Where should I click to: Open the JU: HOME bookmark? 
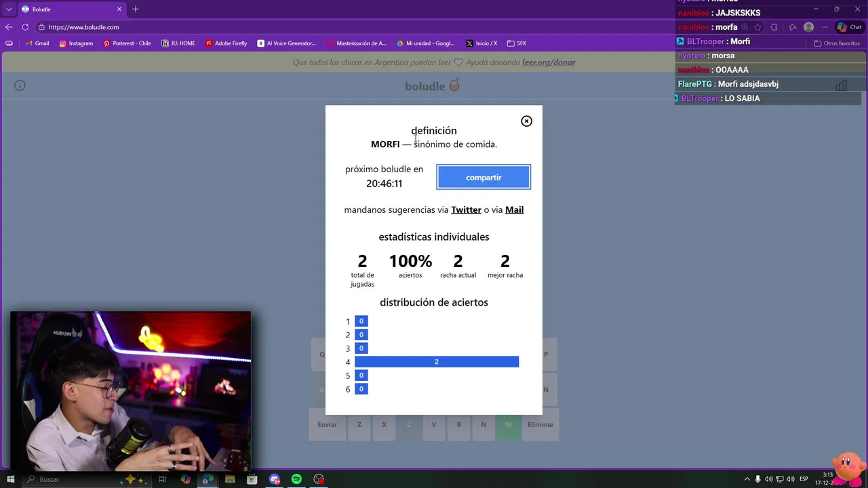tap(178, 43)
